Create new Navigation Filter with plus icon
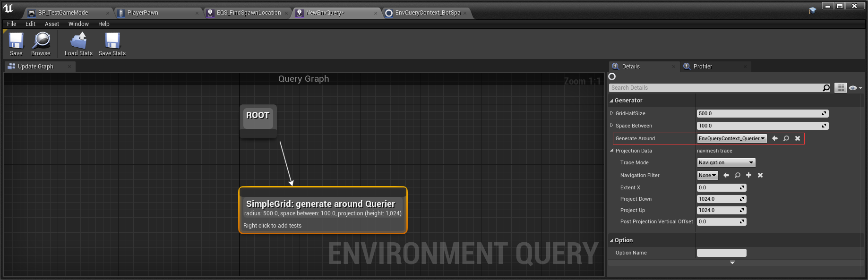Image resolution: width=868 pixels, height=280 pixels. click(749, 175)
